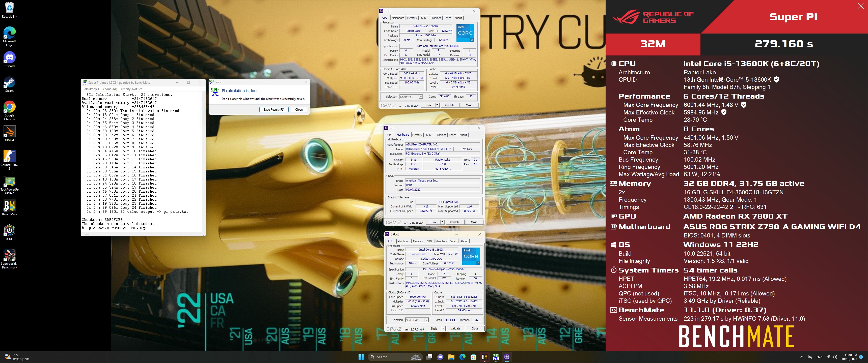The width and height of the screenshot is (868, 363).
Task: Launch Microsoft Edge from the taskbar
Action: 462,357
